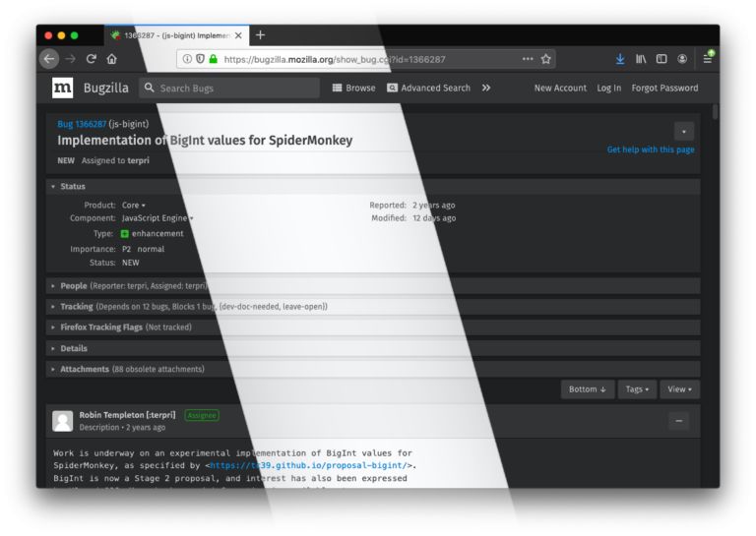Click Robin Templeton's avatar image
This screenshot has height=536, width=756.
pos(63,421)
